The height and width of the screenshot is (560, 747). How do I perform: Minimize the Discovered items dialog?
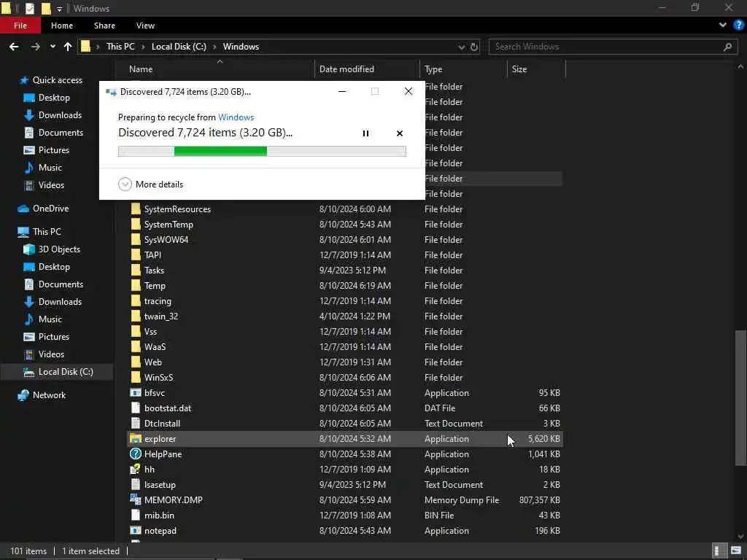342,91
